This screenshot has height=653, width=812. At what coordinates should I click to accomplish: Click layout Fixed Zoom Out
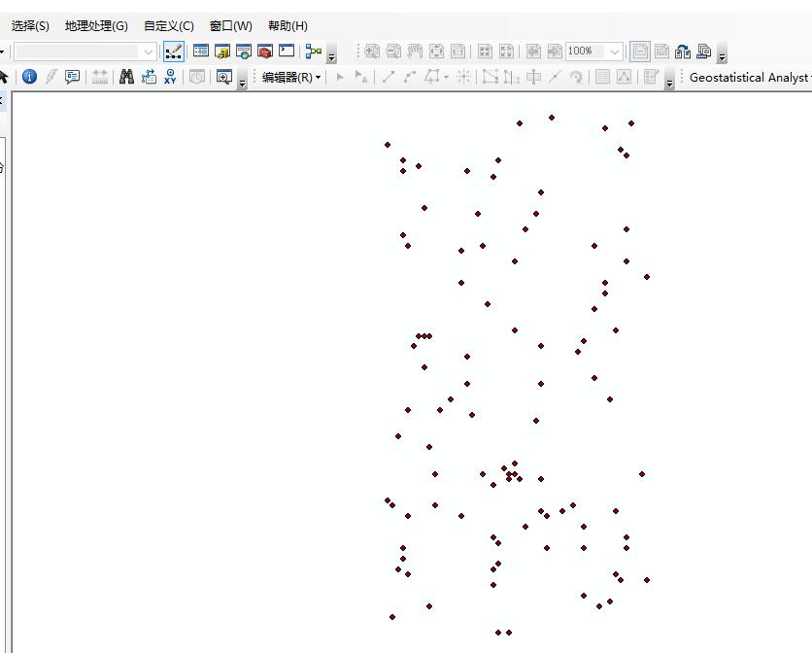pos(506,51)
